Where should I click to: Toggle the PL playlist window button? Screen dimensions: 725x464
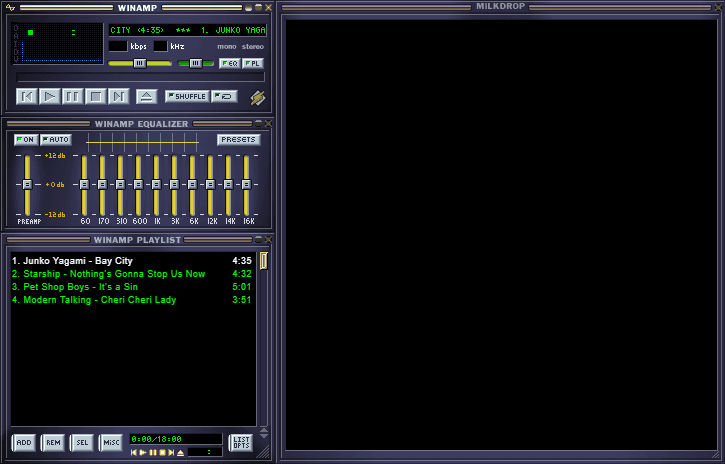(253, 63)
